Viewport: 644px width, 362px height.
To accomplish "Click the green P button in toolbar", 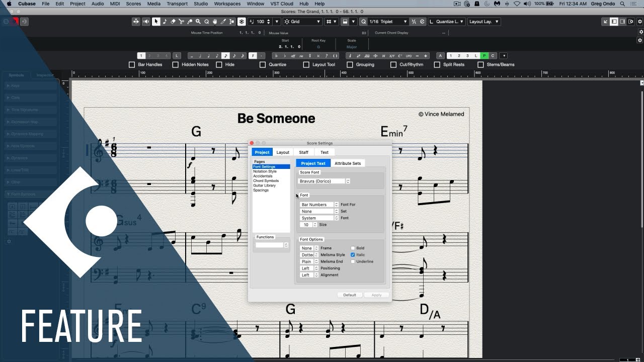I will pyautogui.click(x=484, y=56).
